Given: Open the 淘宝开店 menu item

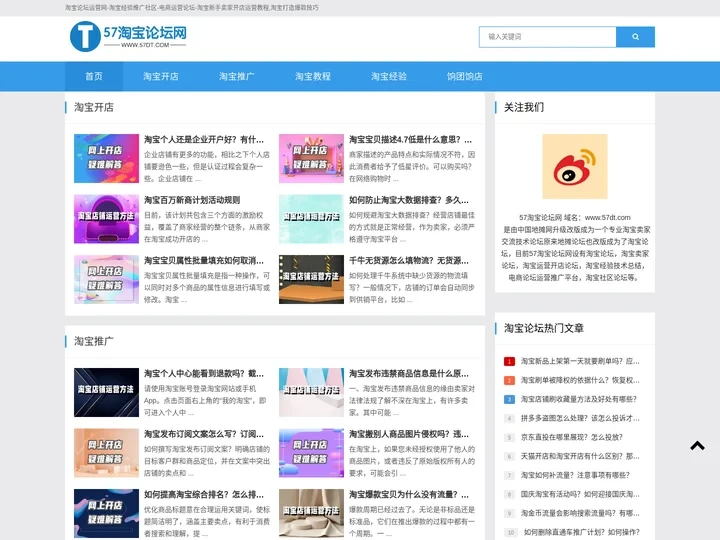Looking at the screenshot, I should [x=161, y=76].
